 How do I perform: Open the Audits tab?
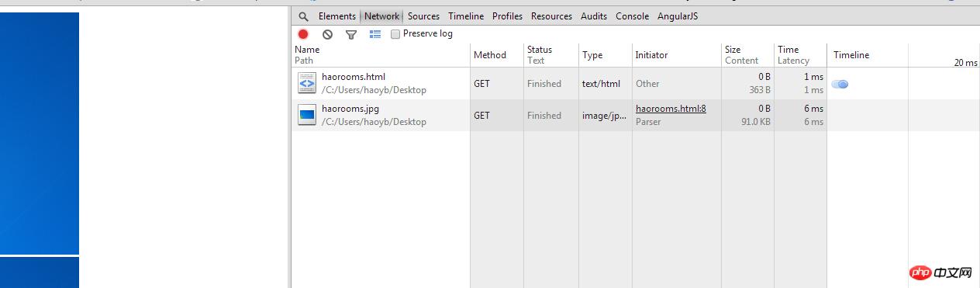click(594, 16)
